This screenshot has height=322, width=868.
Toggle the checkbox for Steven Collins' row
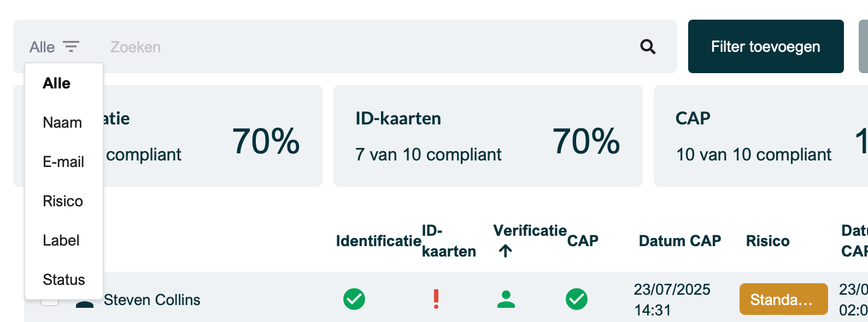(50, 302)
